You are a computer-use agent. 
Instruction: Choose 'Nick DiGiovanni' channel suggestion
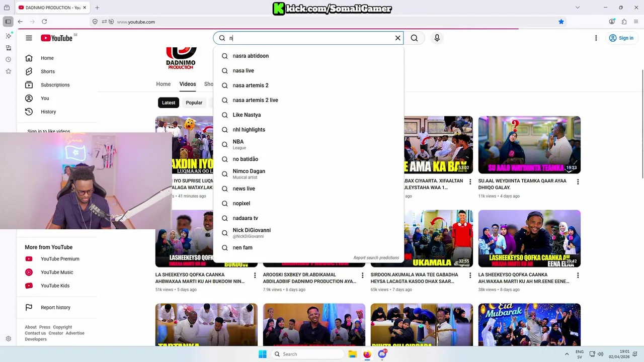(x=308, y=233)
